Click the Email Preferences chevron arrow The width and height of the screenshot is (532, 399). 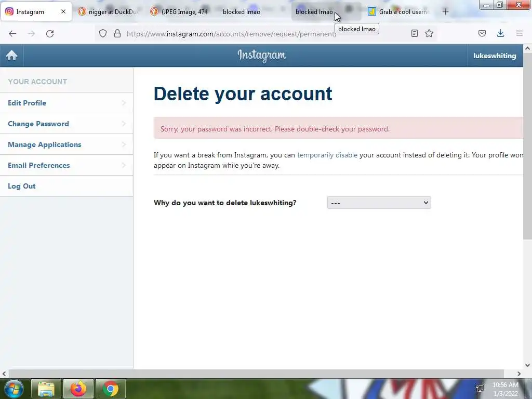124,165
